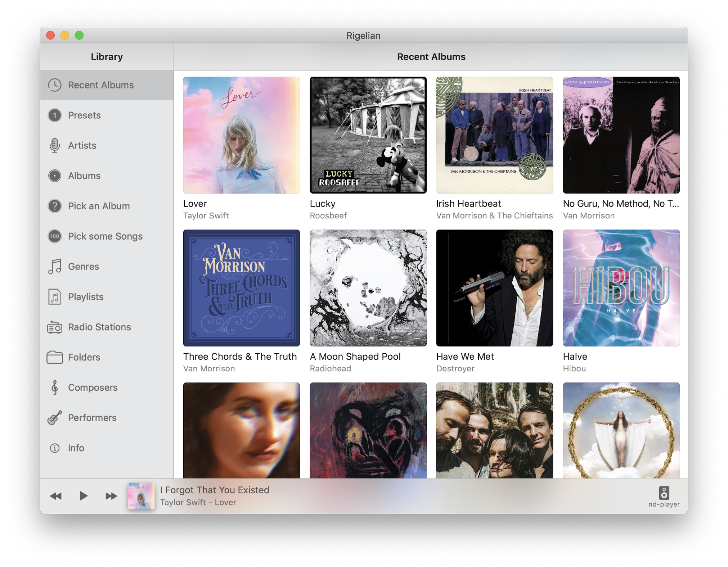Click the 'Halve' album title text
Image resolution: width=728 pixels, height=567 pixels.
575,357
